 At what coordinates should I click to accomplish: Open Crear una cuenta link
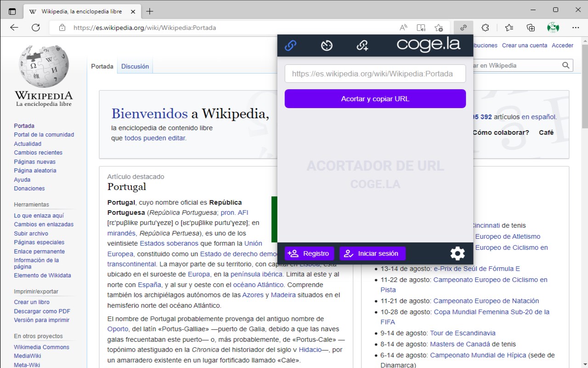click(x=525, y=46)
